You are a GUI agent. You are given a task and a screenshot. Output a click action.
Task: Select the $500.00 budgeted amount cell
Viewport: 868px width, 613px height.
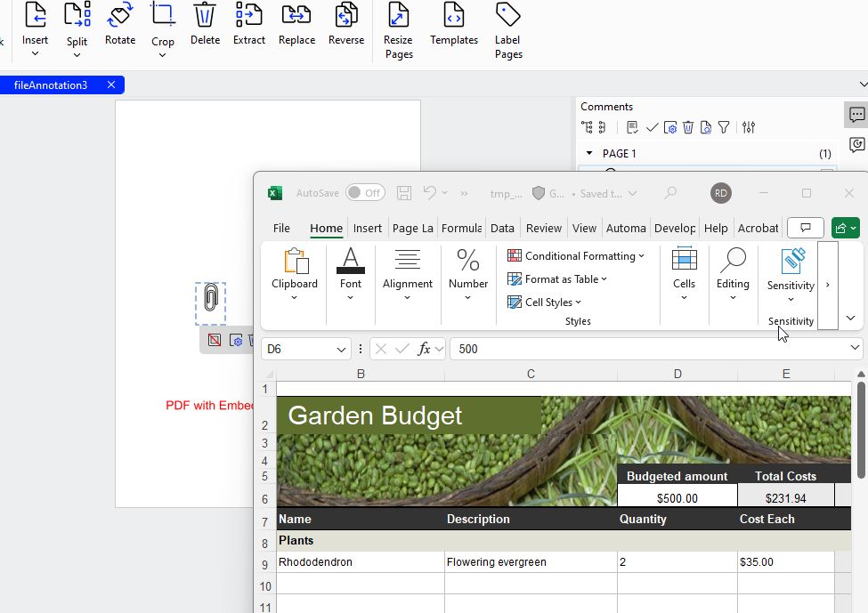(677, 498)
